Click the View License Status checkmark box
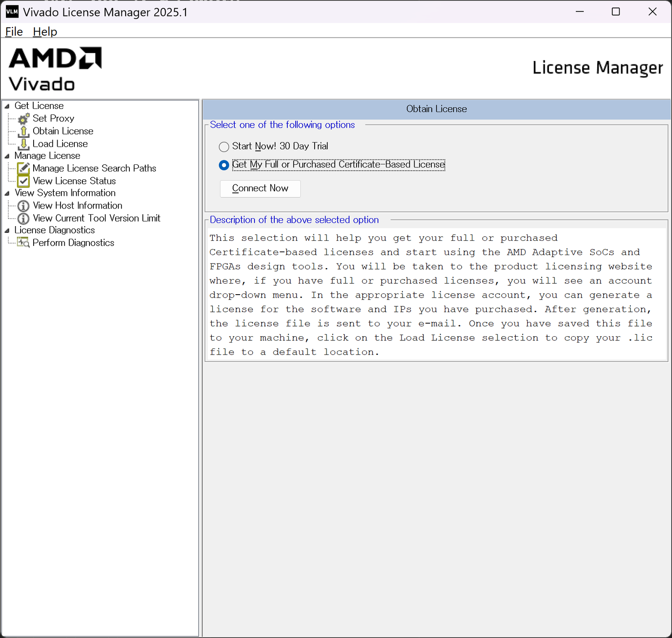 [x=24, y=181]
